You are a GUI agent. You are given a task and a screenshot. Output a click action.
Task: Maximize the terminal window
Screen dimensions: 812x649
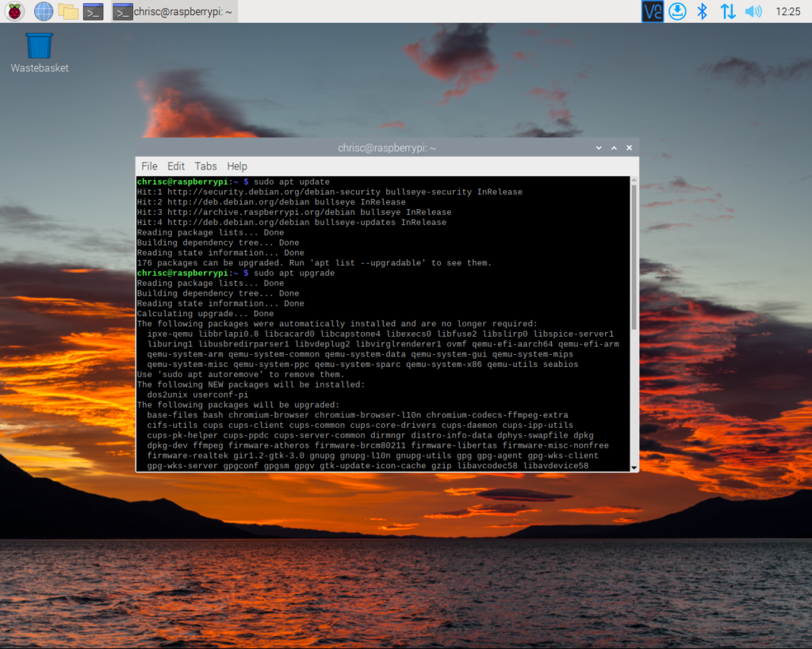(x=615, y=148)
